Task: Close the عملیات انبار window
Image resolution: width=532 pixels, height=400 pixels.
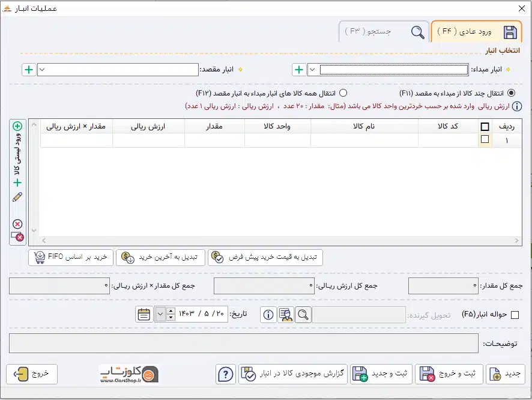Action: tap(522, 8)
